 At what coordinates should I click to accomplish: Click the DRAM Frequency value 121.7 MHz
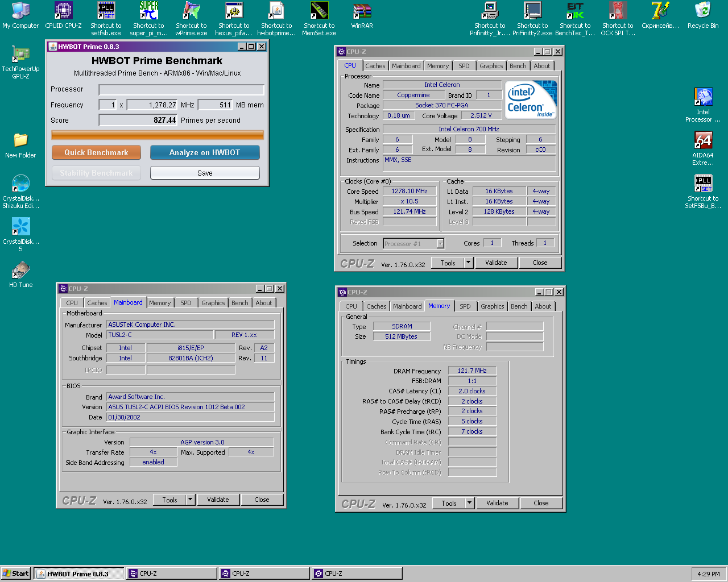[x=472, y=371]
